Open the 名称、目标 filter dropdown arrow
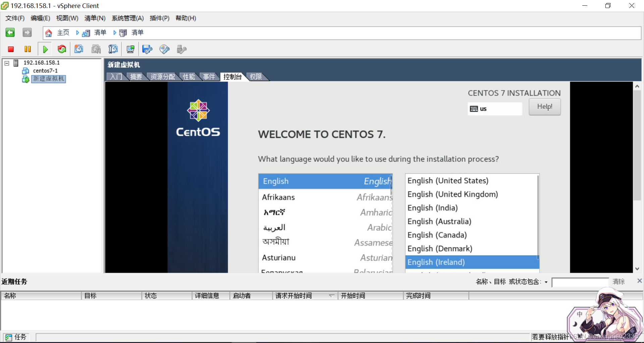644x343 pixels. 546,282
